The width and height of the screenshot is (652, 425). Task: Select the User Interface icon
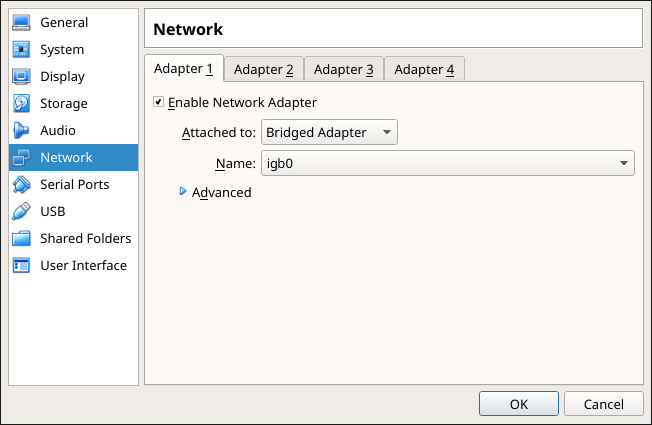[x=22, y=266]
